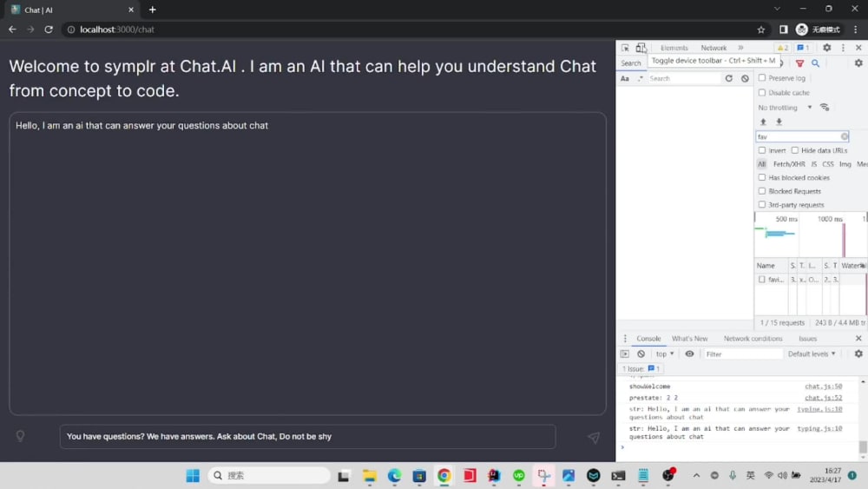Check Blocked Requests checkbox
Viewport: 868px width, 489px height.
(762, 191)
